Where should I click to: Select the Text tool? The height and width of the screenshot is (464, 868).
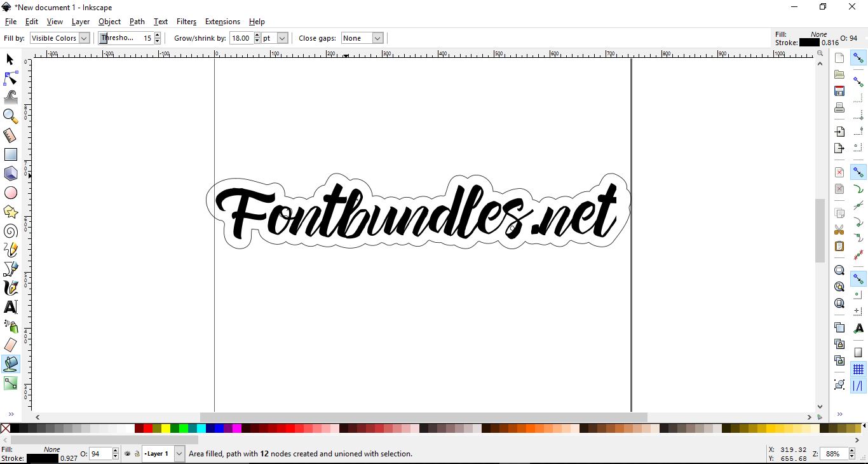(x=11, y=307)
